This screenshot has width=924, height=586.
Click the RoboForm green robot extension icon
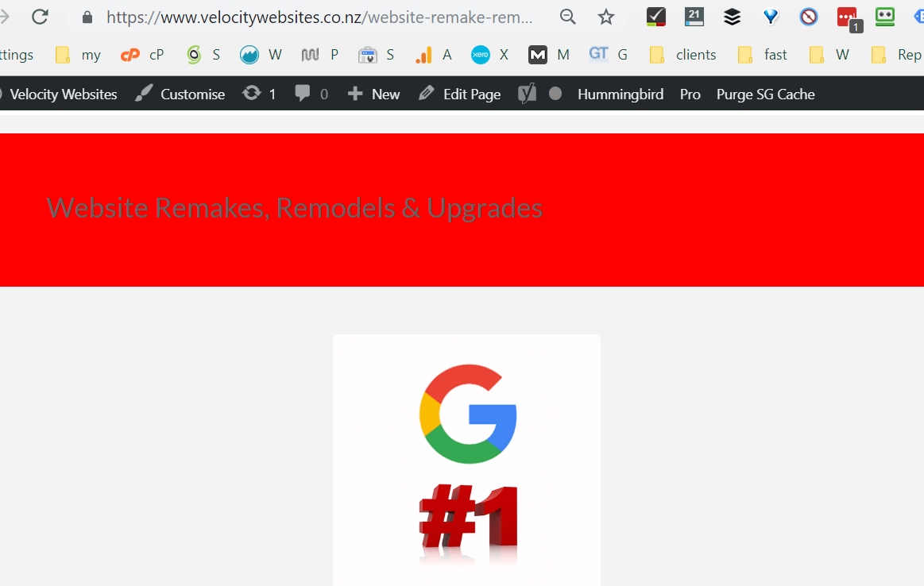pos(885,17)
